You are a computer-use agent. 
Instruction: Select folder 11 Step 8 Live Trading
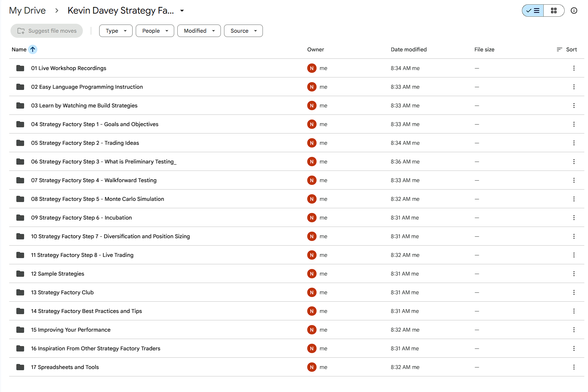297,255
